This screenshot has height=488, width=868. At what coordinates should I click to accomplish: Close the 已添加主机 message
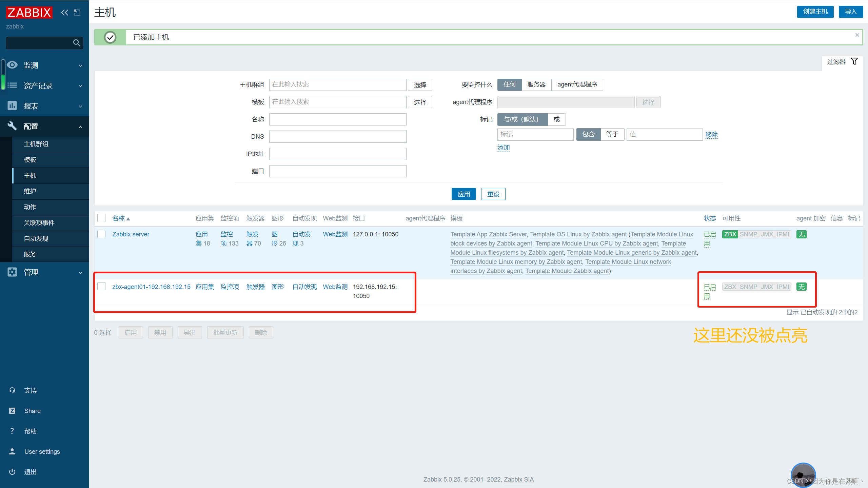[857, 35]
